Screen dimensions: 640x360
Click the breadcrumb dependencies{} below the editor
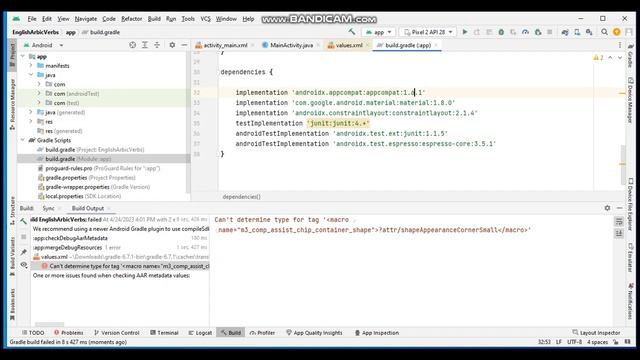pos(241,197)
